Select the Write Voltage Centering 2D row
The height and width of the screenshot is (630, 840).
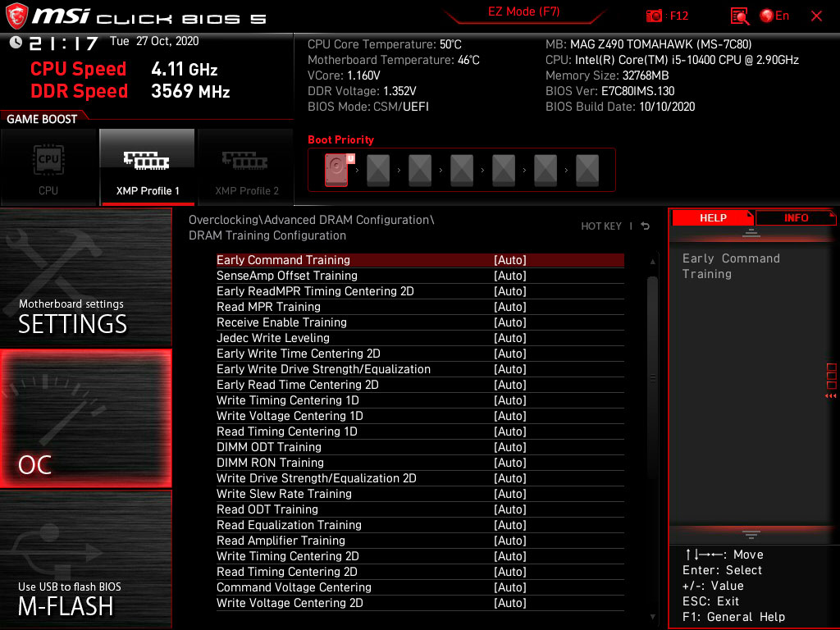pos(420,603)
